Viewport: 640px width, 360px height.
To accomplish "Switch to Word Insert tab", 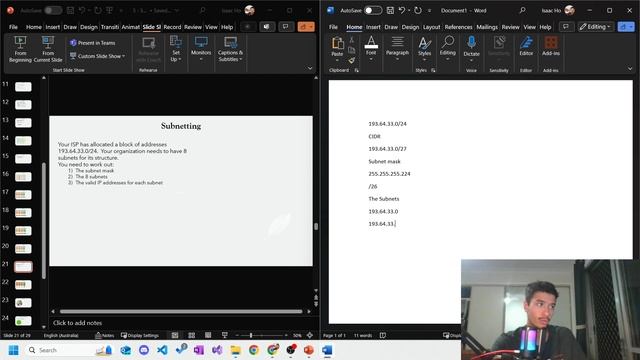I will click(x=373, y=27).
